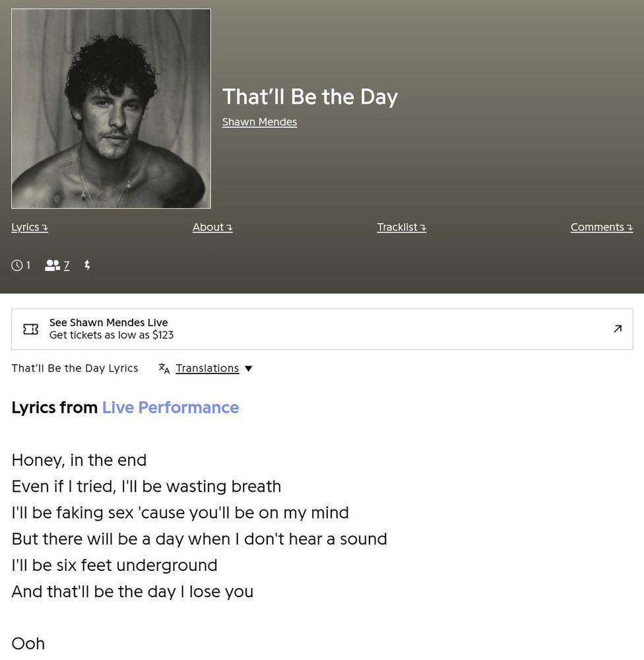Click the external arrow icon on ticket banner
This screenshot has height=660, width=644.
(618, 329)
